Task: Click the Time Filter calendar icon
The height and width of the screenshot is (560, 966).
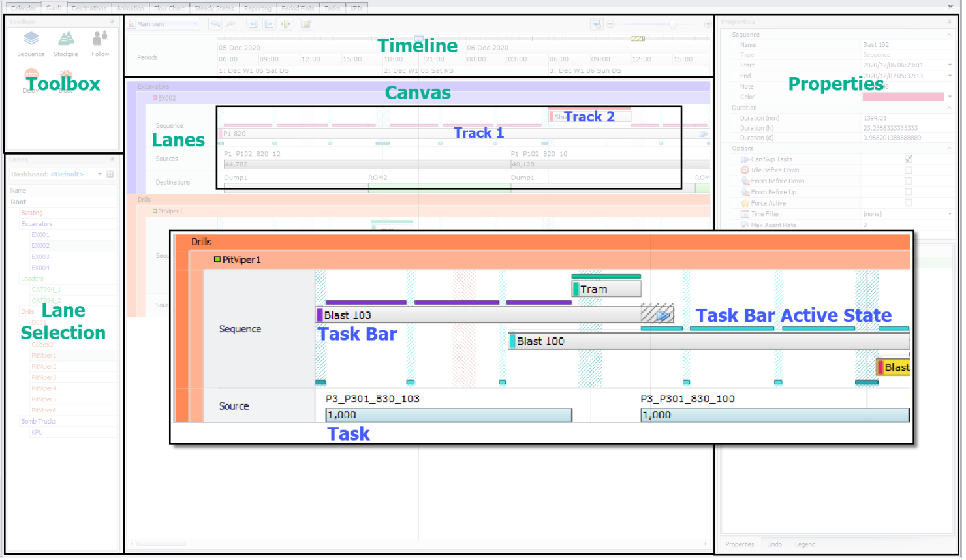Action: pos(745,214)
